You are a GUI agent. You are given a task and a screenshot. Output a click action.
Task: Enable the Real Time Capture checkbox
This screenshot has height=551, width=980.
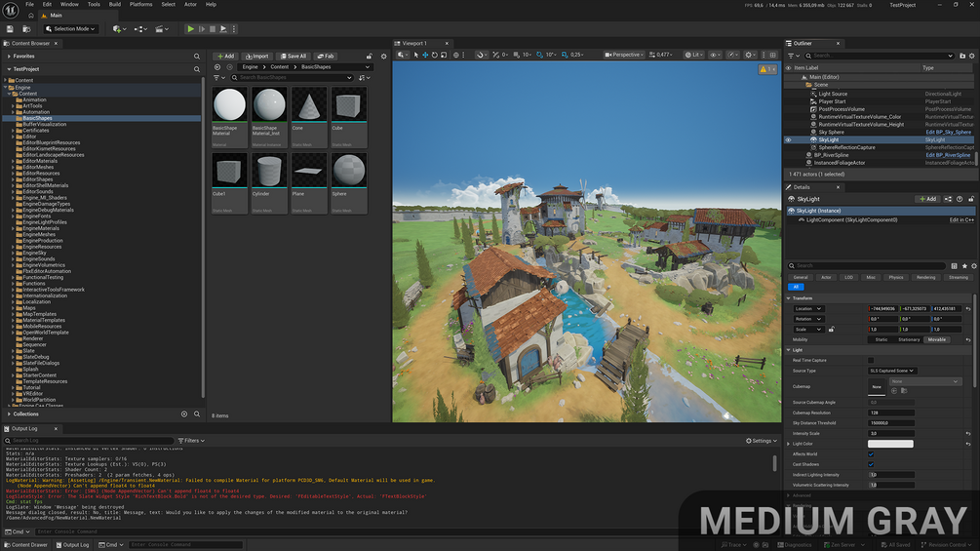(x=871, y=361)
